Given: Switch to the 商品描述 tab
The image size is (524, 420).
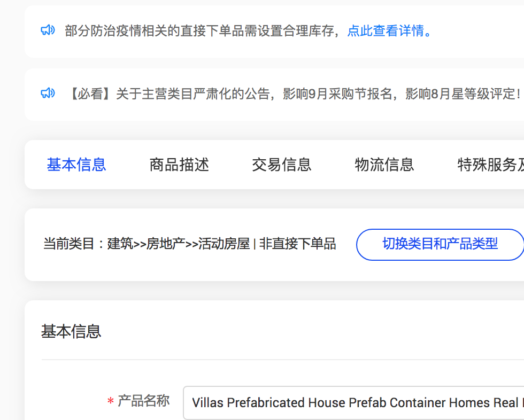Looking at the screenshot, I should click(x=179, y=165).
